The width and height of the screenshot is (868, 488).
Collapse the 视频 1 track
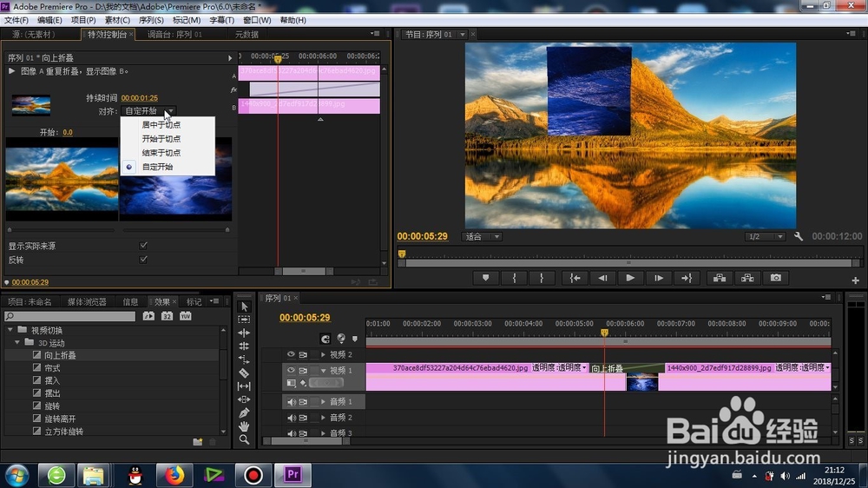point(323,371)
